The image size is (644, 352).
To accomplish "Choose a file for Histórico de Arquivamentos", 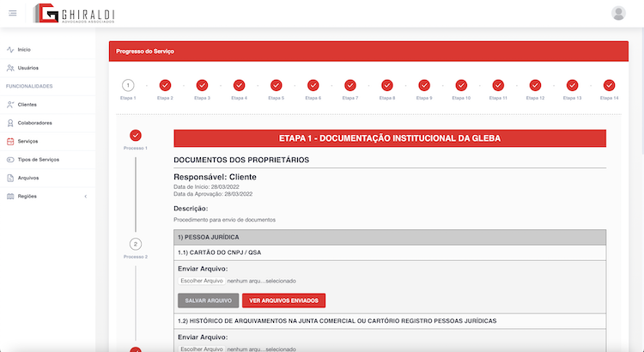I will tap(202, 349).
